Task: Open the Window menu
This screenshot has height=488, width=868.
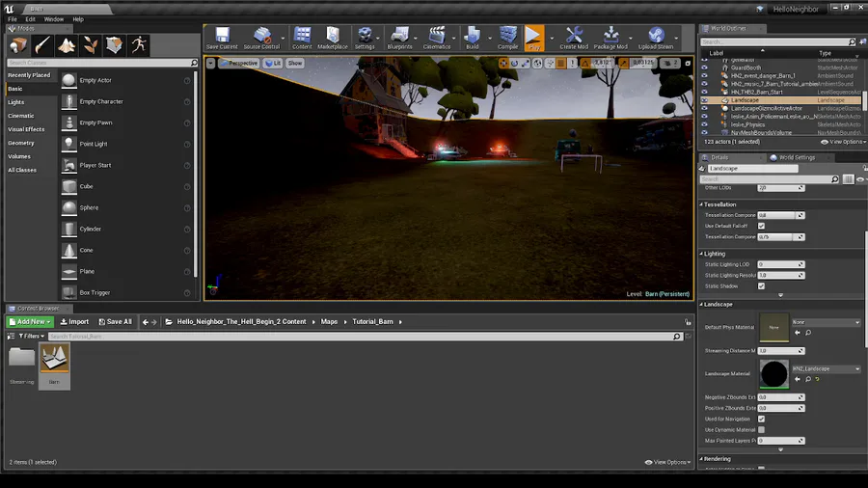Action: pos(54,19)
